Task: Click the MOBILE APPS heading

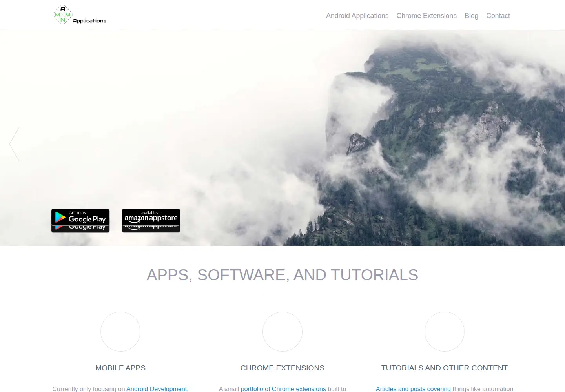Action: point(120,368)
